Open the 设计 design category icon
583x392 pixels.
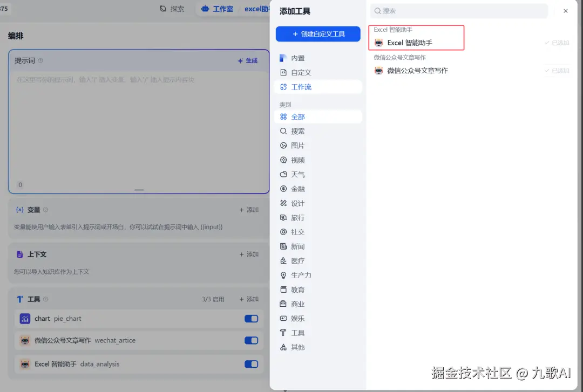click(x=283, y=203)
